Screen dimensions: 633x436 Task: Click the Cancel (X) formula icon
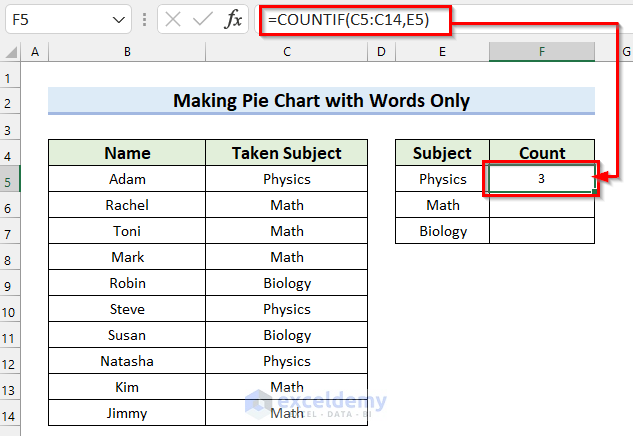[172, 20]
